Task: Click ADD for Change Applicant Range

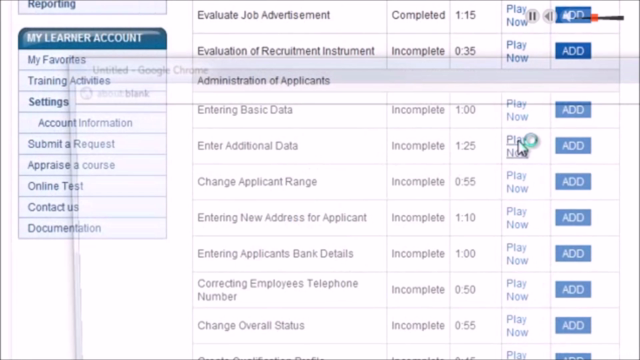Action: [x=573, y=182]
